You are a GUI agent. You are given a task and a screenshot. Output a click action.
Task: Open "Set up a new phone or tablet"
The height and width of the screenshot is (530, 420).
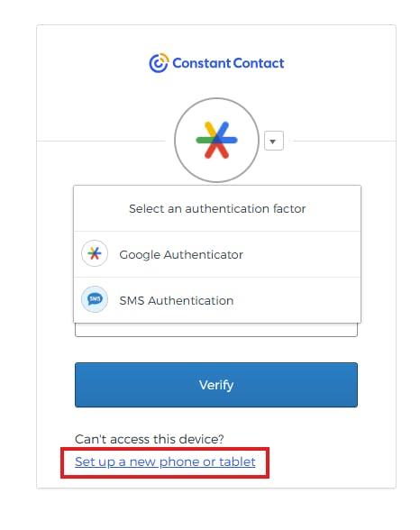tap(165, 461)
